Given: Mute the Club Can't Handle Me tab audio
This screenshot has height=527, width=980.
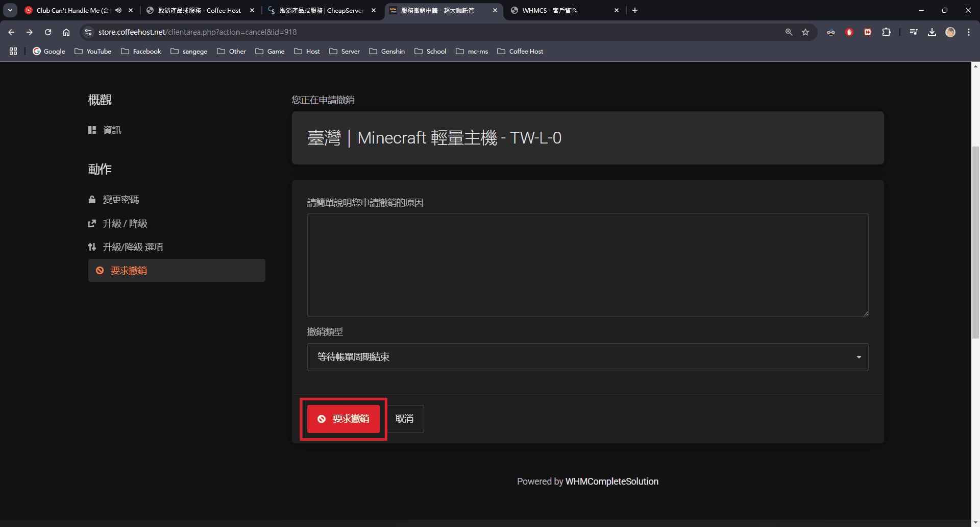Looking at the screenshot, I should 118,10.
